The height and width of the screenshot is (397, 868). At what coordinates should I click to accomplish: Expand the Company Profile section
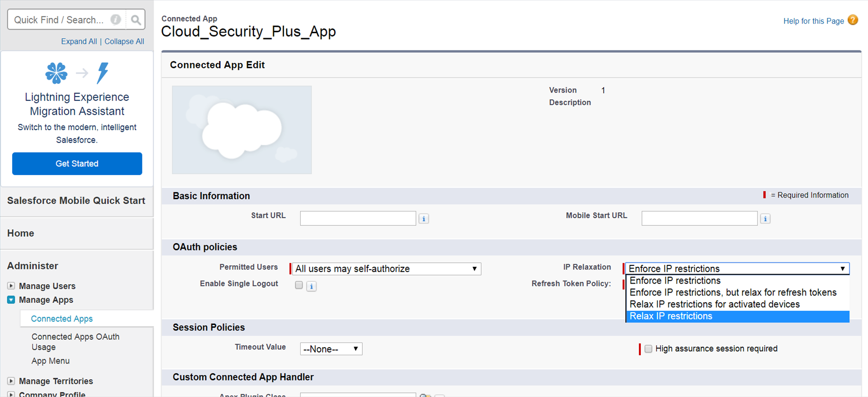[11, 394]
